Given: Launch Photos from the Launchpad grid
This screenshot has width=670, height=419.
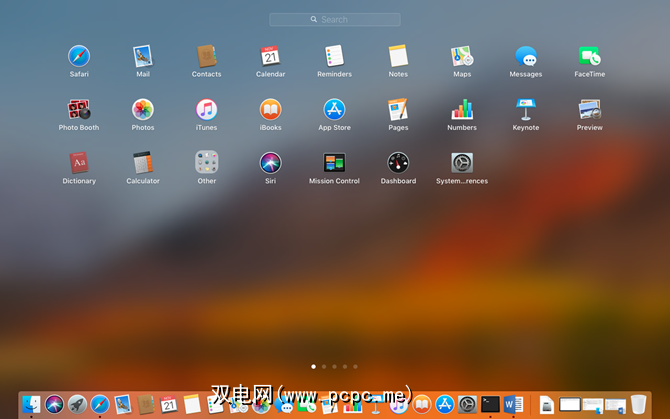Looking at the screenshot, I should click(x=143, y=109).
